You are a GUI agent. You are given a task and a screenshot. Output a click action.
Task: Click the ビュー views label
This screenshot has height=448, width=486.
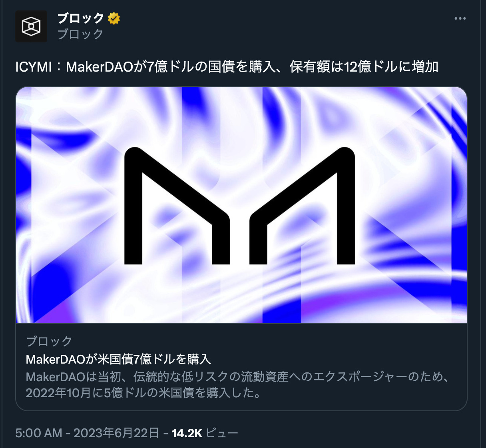(222, 433)
